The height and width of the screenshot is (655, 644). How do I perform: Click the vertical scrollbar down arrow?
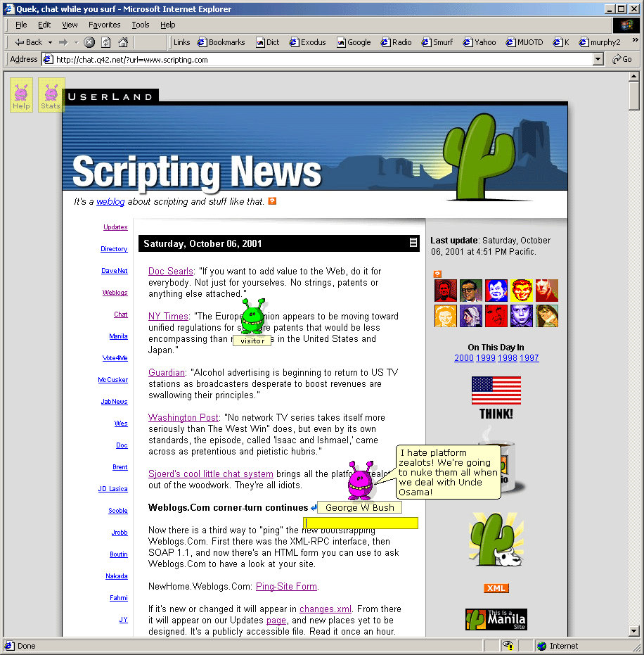pyautogui.click(x=633, y=631)
